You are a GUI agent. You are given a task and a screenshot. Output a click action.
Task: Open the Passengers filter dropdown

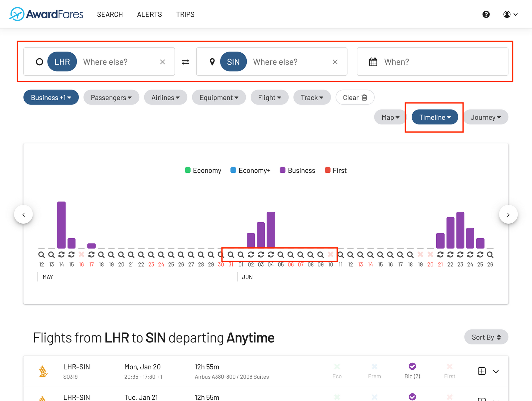click(x=111, y=98)
